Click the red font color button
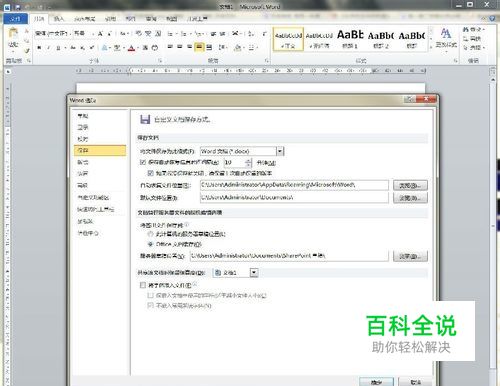 click(131, 48)
